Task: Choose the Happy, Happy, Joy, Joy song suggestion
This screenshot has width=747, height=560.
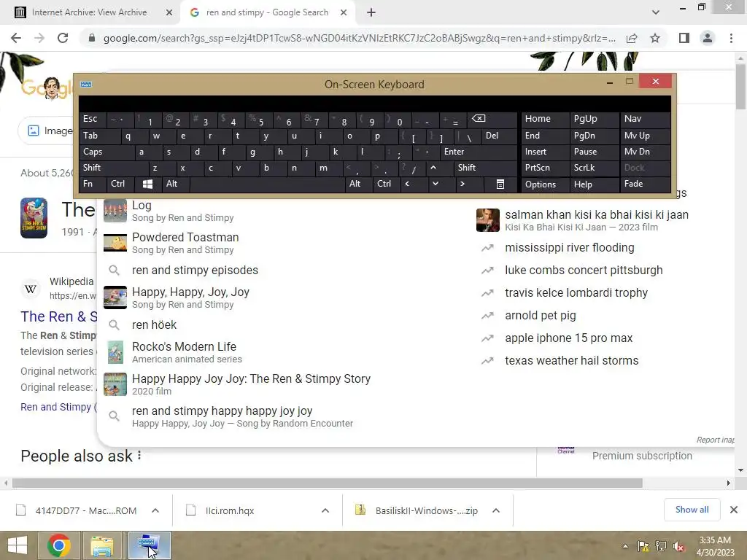Action: point(281,297)
